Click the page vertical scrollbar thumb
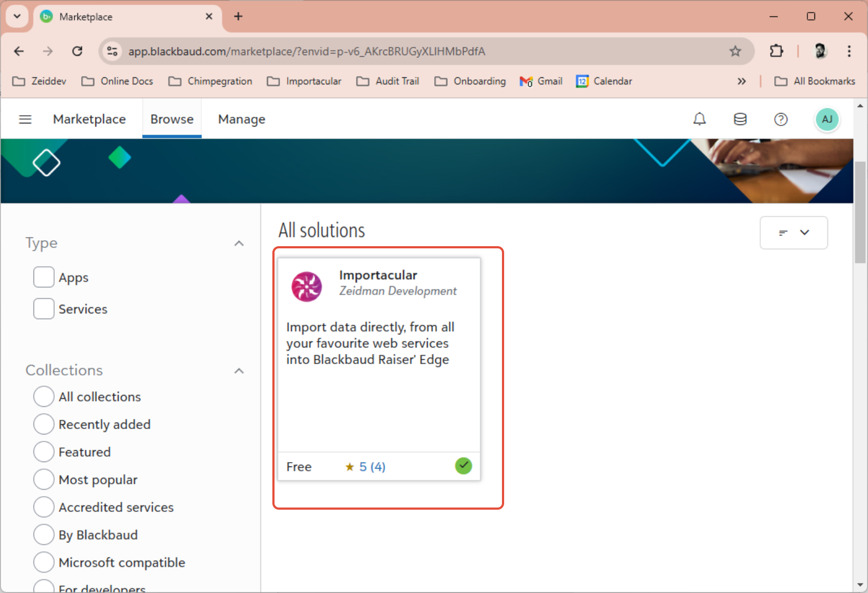The height and width of the screenshot is (593, 868). click(x=860, y=212)
